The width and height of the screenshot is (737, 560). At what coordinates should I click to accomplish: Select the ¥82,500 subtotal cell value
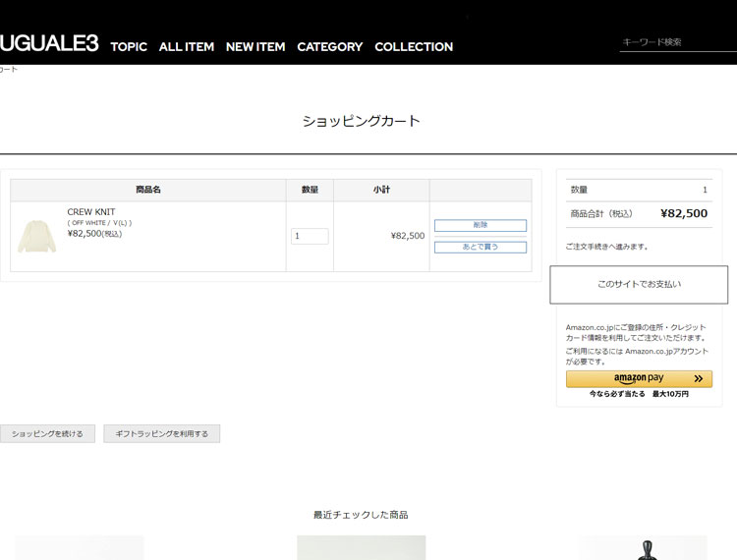408,236
